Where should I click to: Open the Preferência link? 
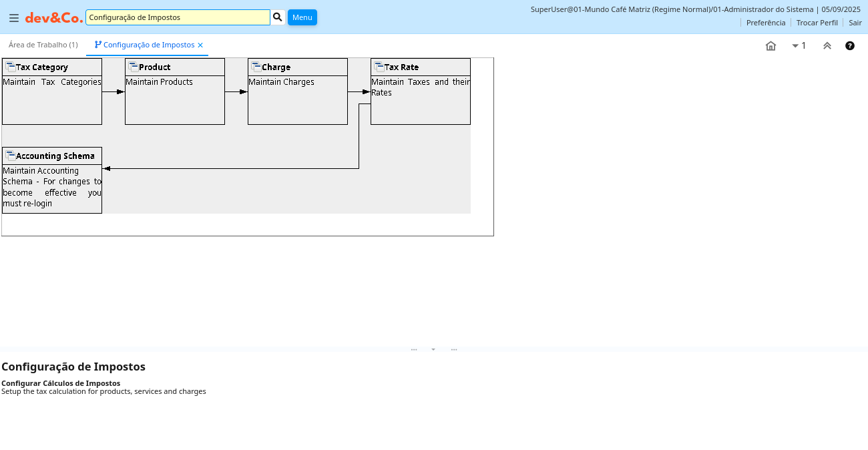point(765,23)
